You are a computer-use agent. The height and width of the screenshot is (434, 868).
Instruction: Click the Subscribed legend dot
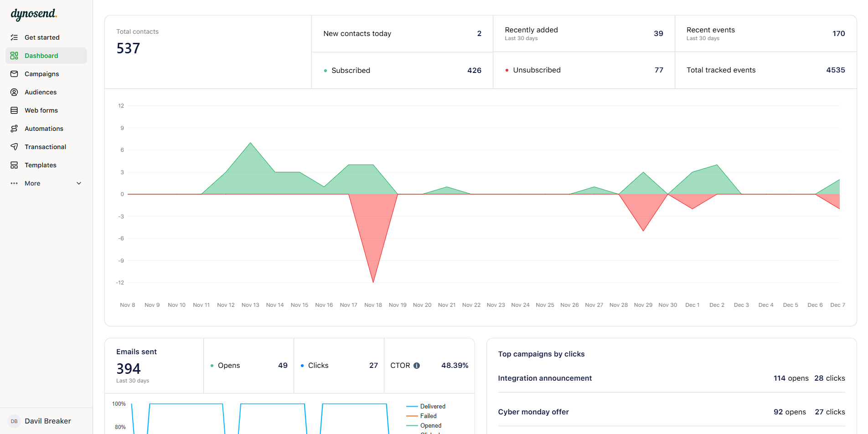pyautogui.click(x=325, y=71)
